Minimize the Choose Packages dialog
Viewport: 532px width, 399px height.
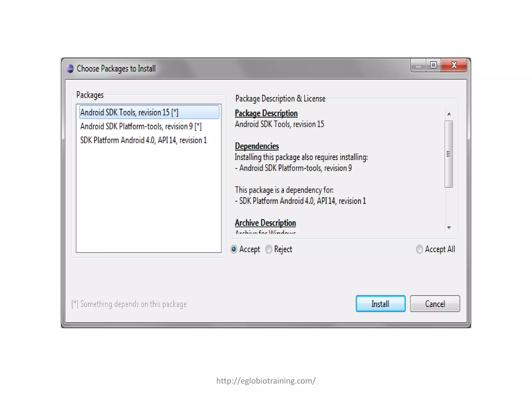click(418, 65)
